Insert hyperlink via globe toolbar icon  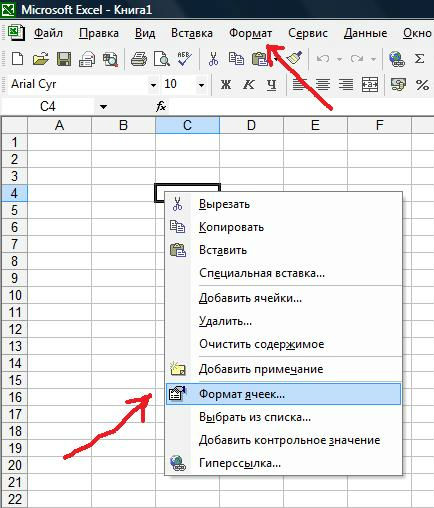click(x=396, y=59)
